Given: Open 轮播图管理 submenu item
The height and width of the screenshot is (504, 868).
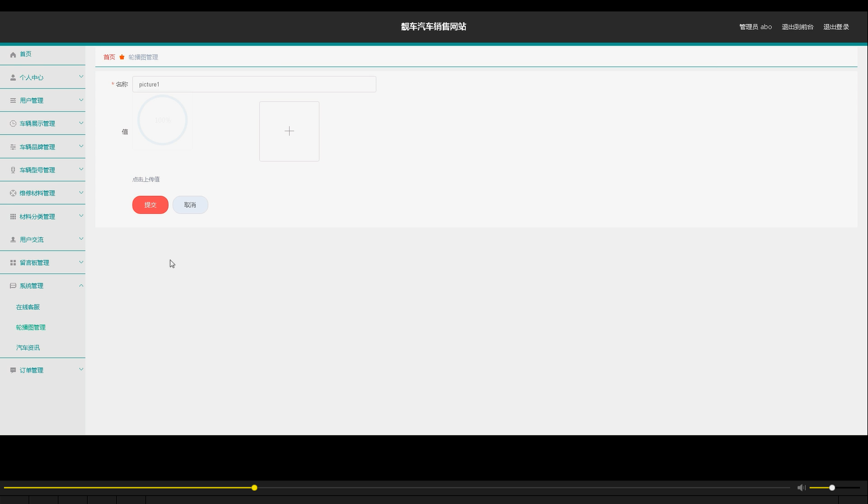Looking at the screenshot, I should point(31,328).
